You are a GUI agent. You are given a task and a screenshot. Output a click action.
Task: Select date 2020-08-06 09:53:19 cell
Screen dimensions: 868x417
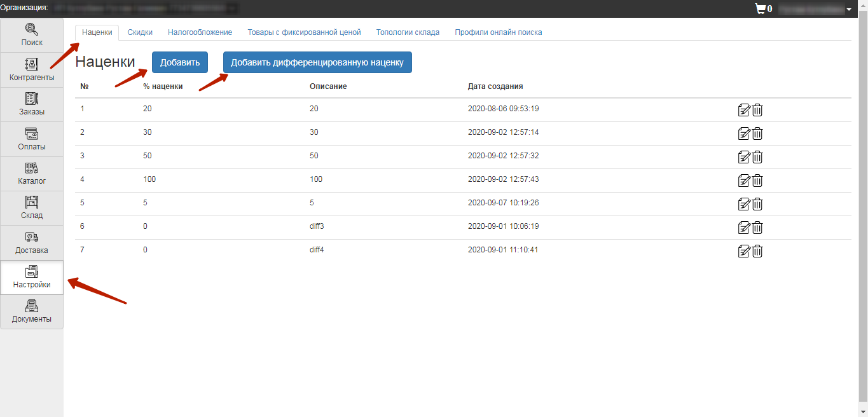504,109
